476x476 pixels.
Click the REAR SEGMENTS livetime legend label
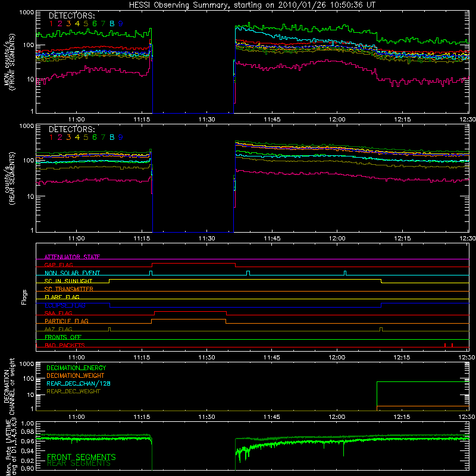(x=79, y=464)
